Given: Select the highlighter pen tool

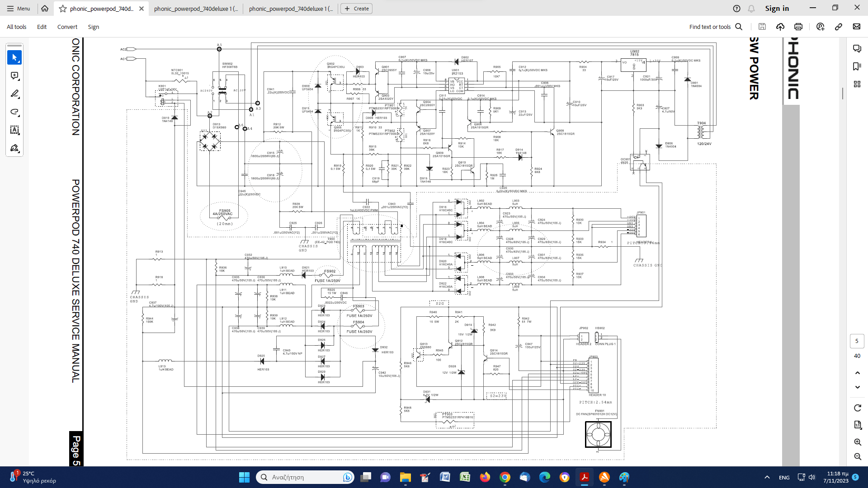Looking at the screenshot, I should pyautogui.click(x=14, y=94).
